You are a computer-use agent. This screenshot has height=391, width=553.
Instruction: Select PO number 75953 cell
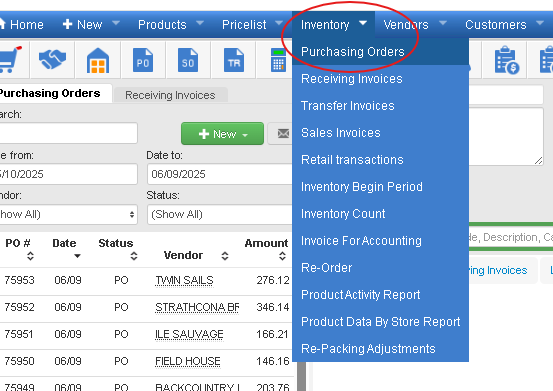[x=19, y=280]
